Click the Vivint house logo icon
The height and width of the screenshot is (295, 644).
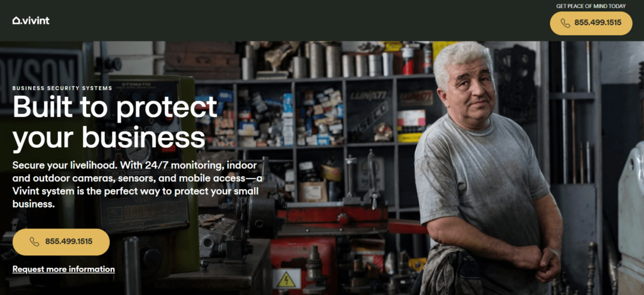click(x=16, y=21)
